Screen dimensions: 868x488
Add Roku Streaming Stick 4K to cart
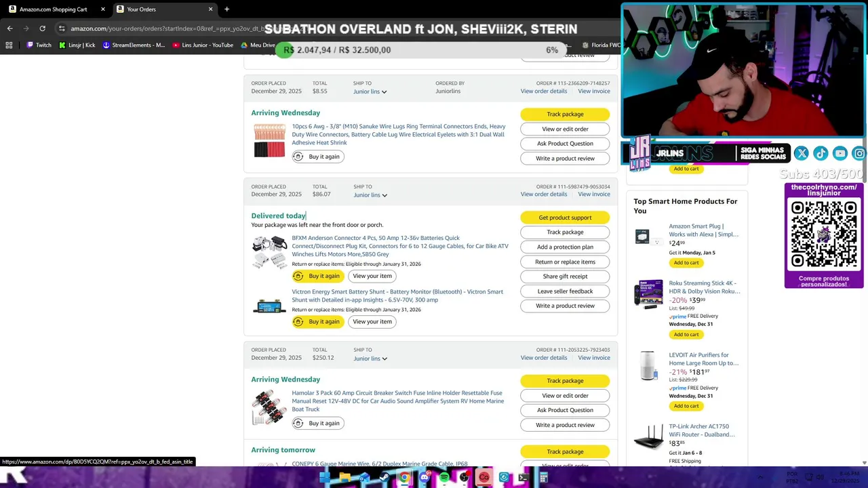tap(686, 334)
